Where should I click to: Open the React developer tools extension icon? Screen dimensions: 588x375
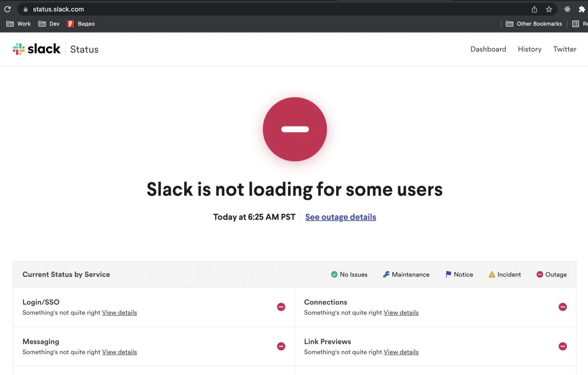coord(567,9)
